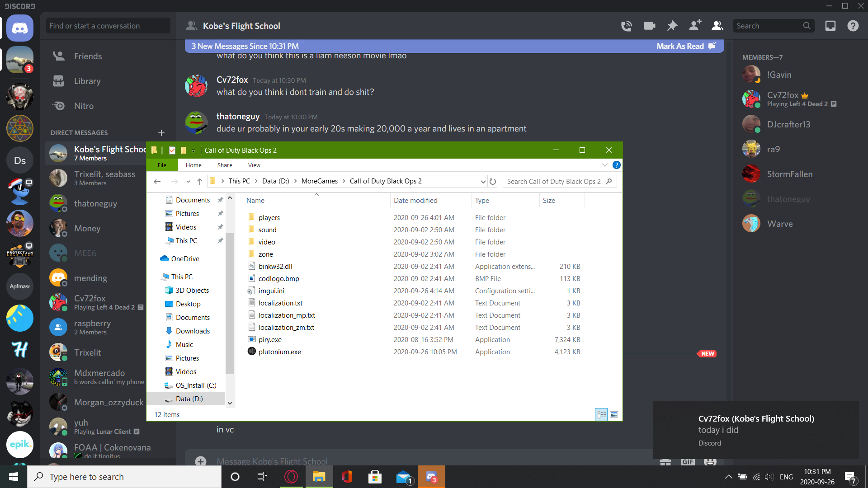Open the Friends page
868x488 pixels.
click(x=108, y=56)
